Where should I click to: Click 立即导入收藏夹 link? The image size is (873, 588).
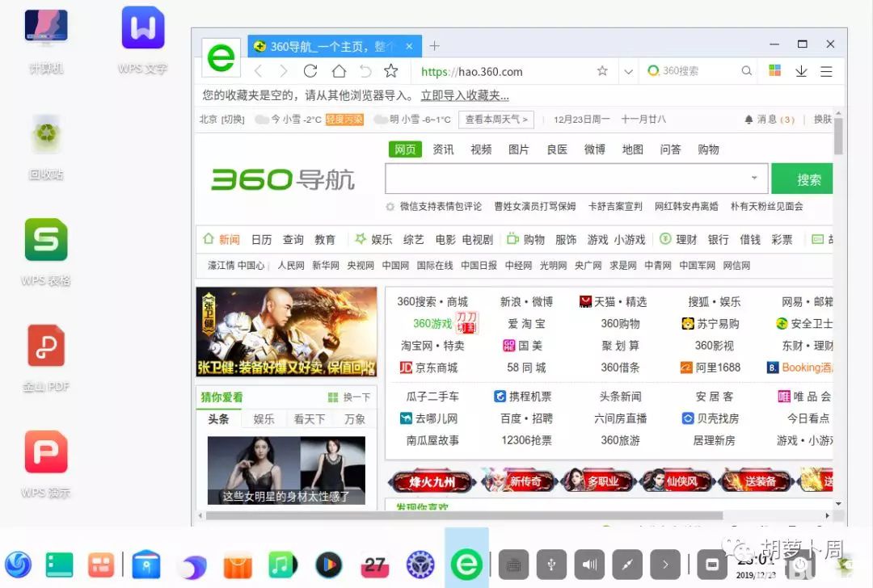pos(464,95)
